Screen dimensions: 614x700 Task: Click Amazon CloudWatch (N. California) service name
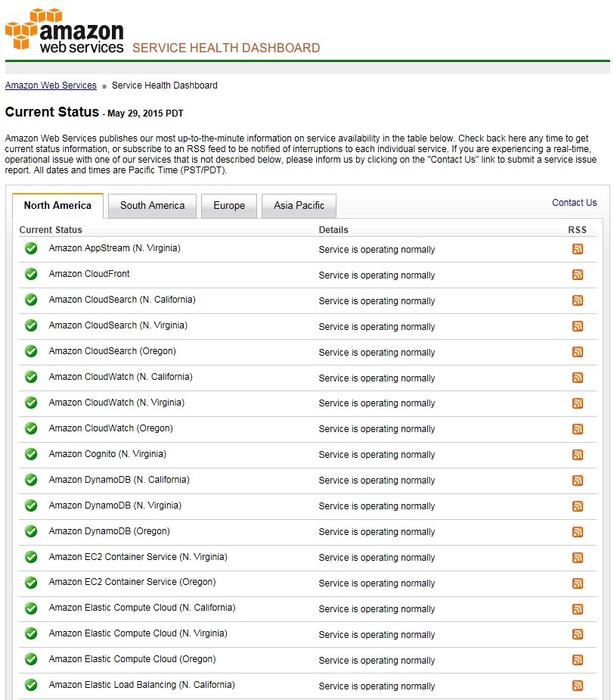coord(120,377)
